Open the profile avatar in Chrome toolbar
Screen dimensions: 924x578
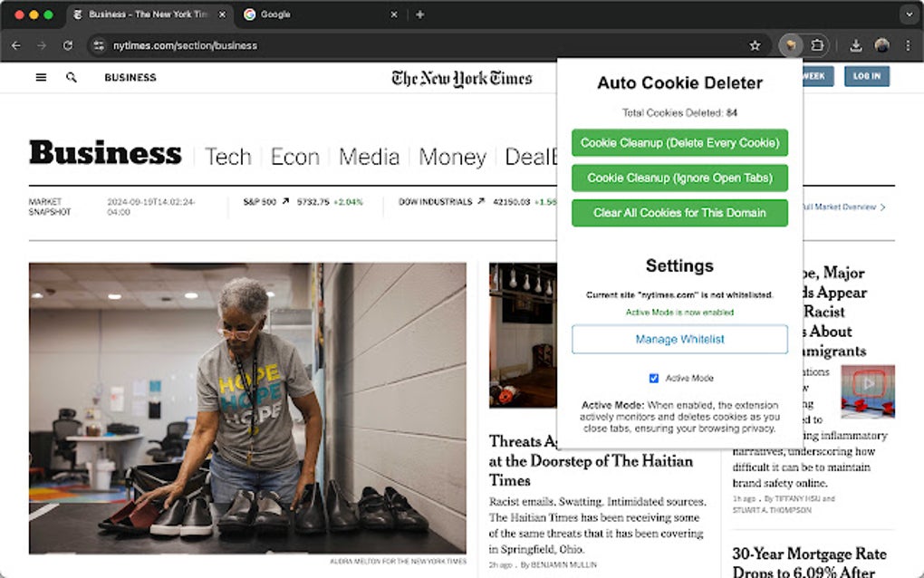[881, 45]
